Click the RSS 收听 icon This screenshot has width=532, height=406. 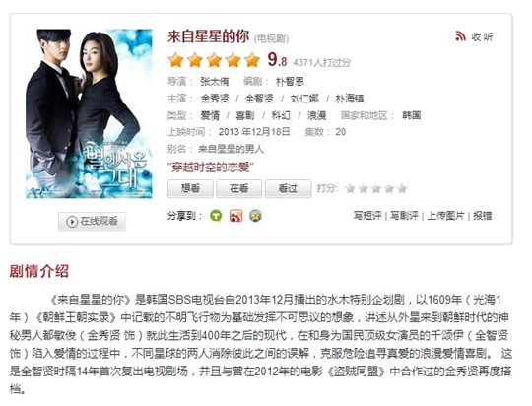(x=460, y=36)
